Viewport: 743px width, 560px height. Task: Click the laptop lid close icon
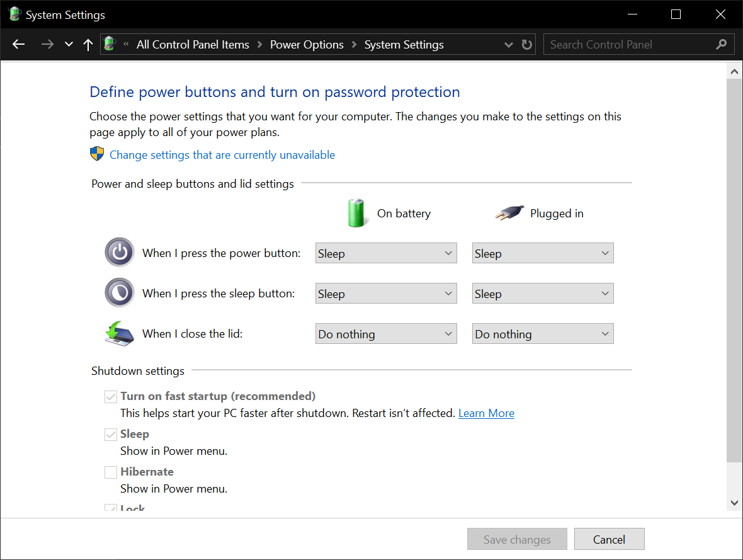120,333
